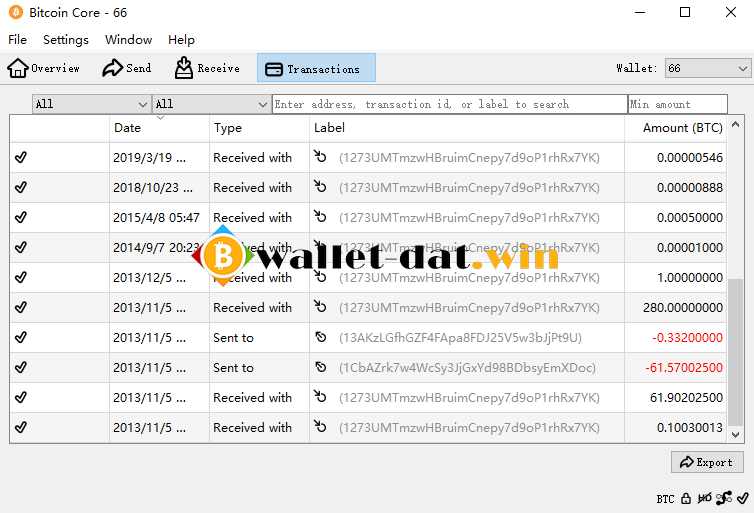
Task: Open the transaction type filter dropdown
Action: [211, 104]
